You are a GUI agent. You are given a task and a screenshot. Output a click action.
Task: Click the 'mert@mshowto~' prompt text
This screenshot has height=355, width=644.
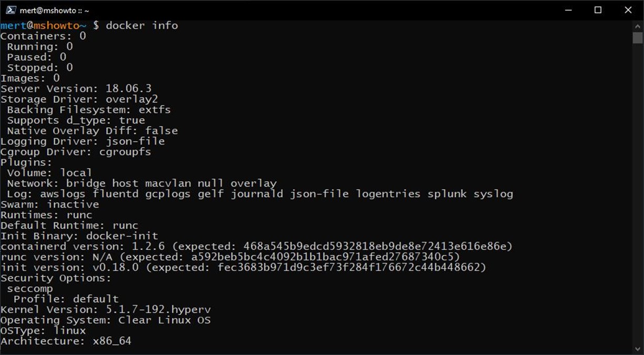click(43, 25)
